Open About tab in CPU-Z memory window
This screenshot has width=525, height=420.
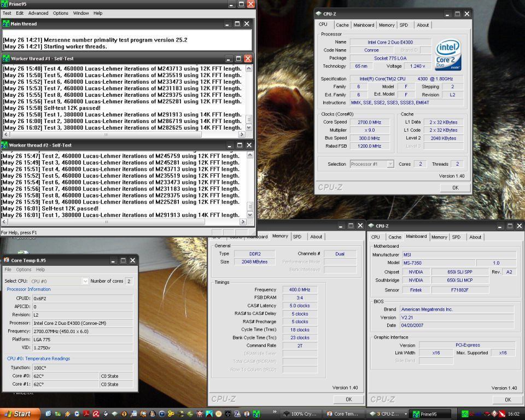pos(316,237)
